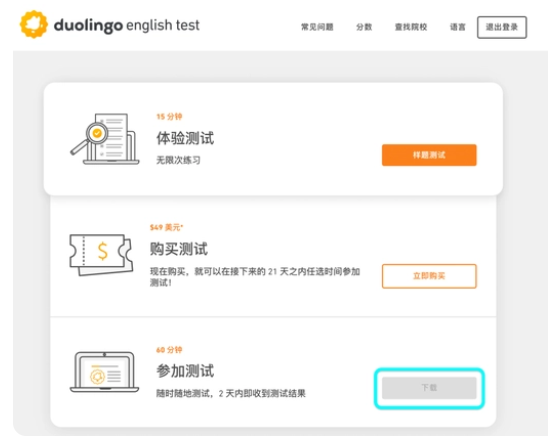Click the grey 下载 download button
Screen dimensions: 548x438
(x=429, y=388)
